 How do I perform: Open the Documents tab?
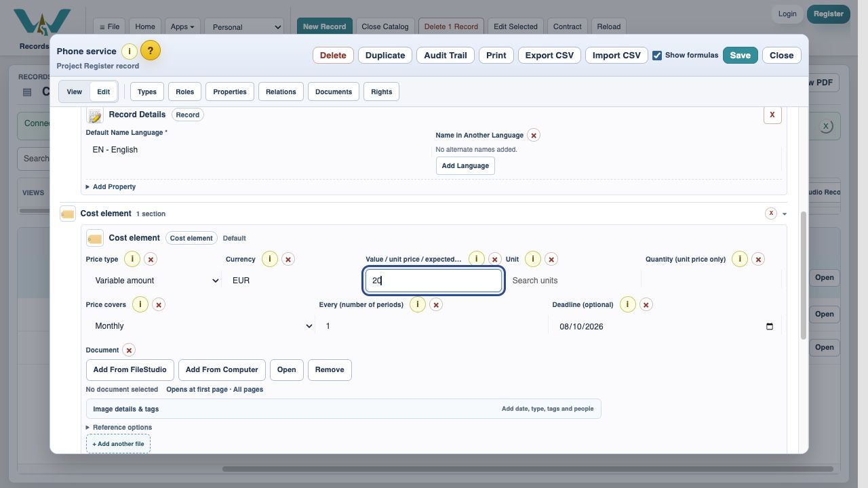click(x=334, y=92)
